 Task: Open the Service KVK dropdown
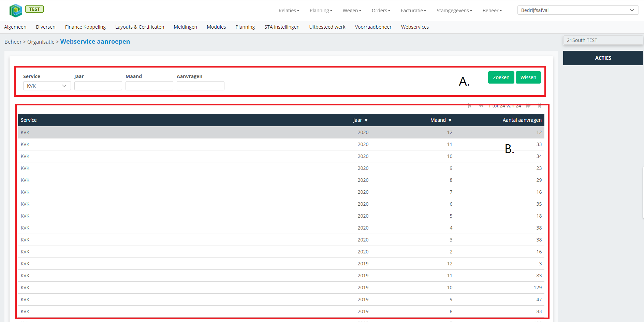47,86
